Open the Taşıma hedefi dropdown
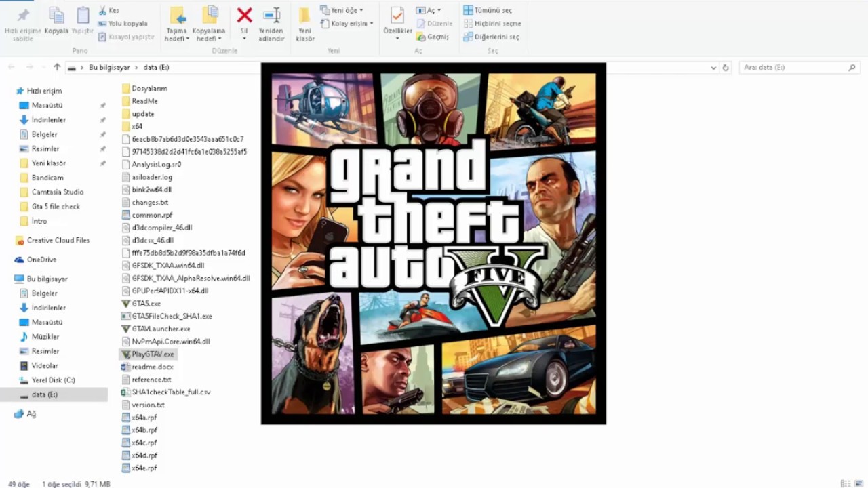The height and width of the screenshot is (488, 868). pyautogui.click(x=176, y=24)
